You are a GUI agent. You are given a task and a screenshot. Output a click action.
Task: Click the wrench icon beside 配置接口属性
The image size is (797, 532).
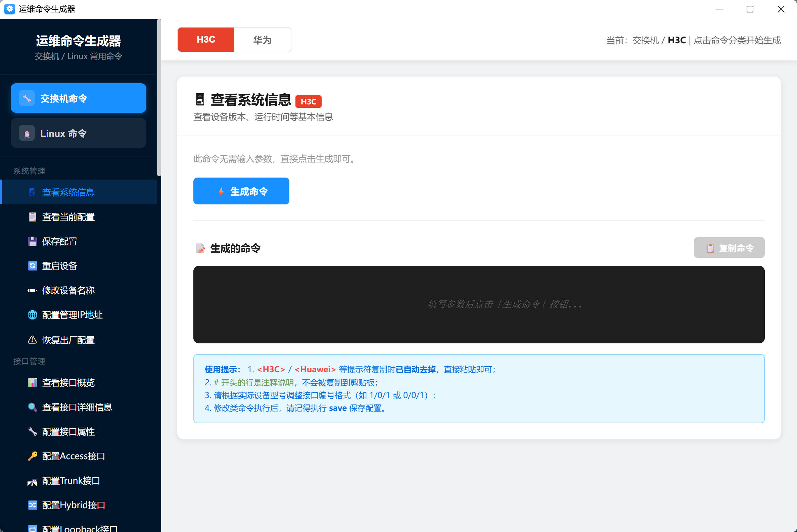pyautogui.click(x=32, y=432)
